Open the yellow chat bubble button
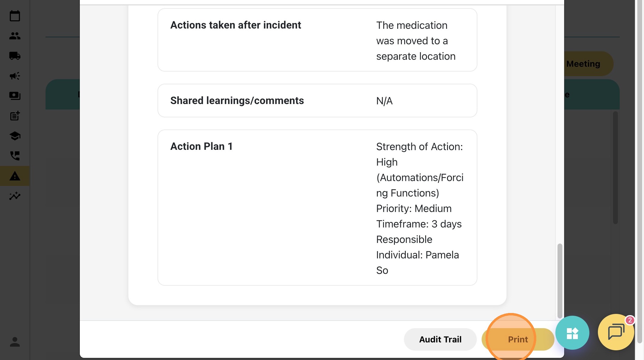Screen dimensions: 644x360 tap(616, 332)
